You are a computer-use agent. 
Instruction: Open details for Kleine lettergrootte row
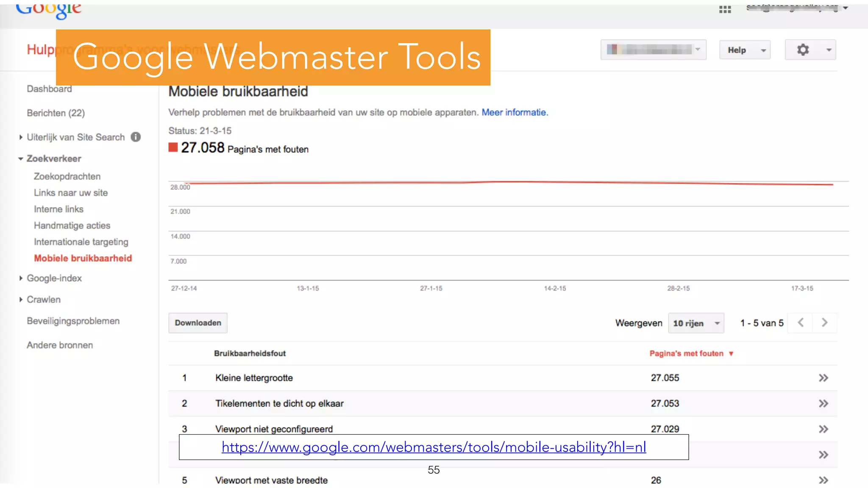(x=823, y=378)
